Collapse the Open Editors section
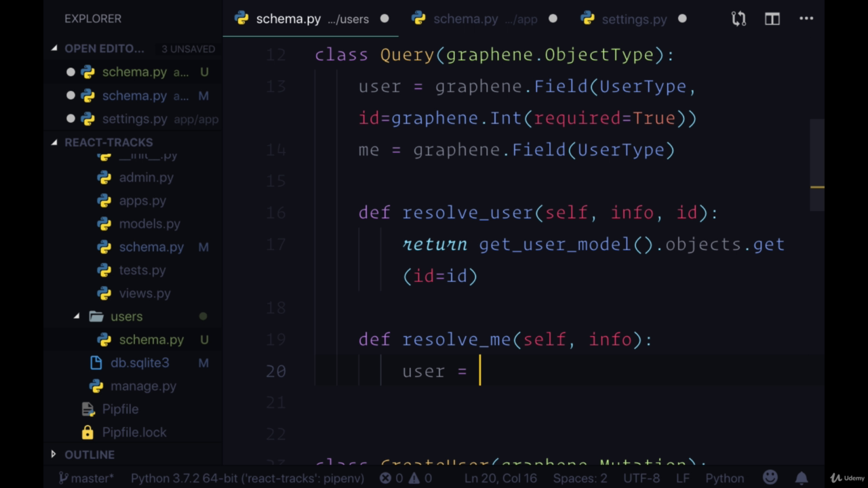 55,49
